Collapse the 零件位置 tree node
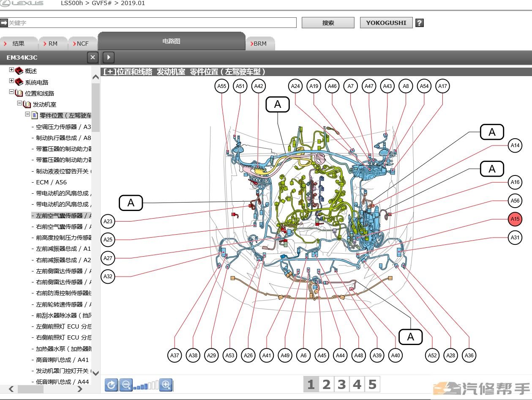 click(x=27, y=115)
